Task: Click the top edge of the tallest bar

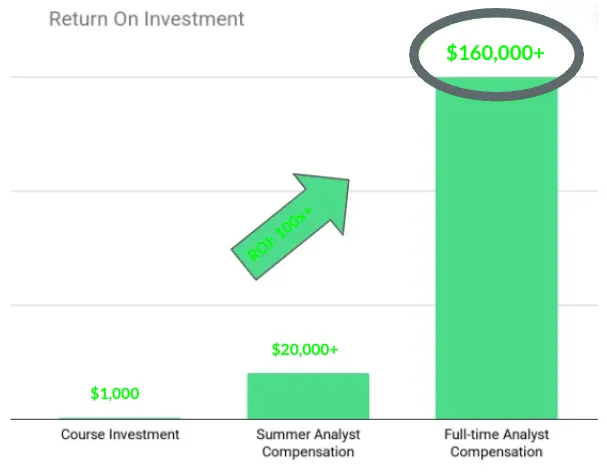Action: 497,78
